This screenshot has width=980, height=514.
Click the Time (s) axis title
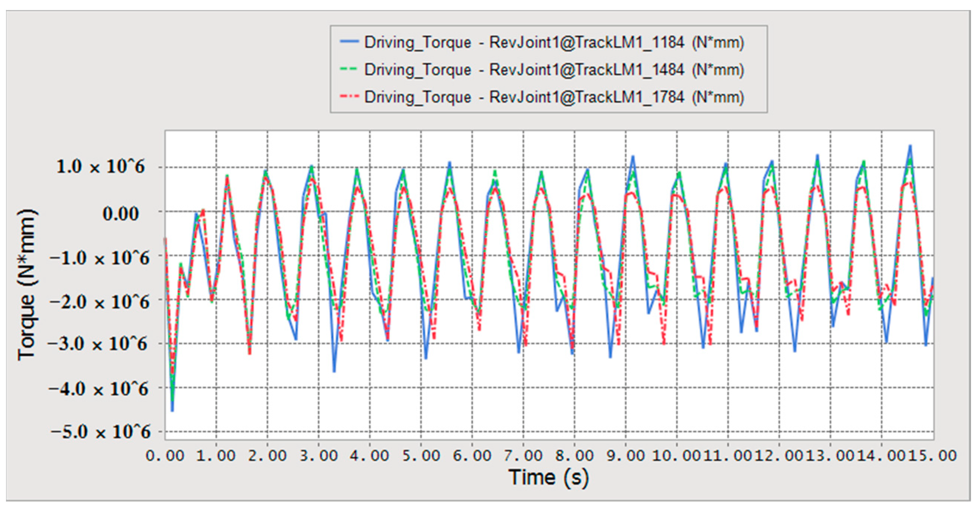tap(548, 478)
